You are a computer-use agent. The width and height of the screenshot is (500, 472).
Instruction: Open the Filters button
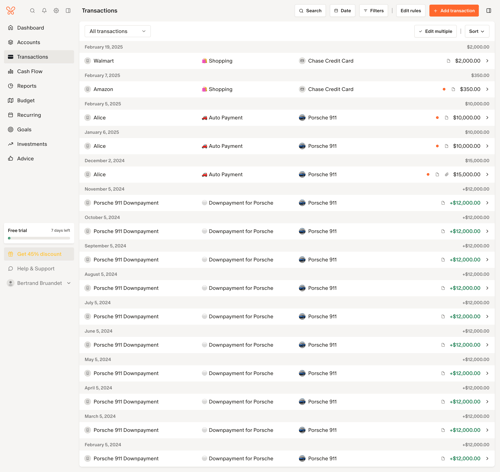[x=374, y=11]
